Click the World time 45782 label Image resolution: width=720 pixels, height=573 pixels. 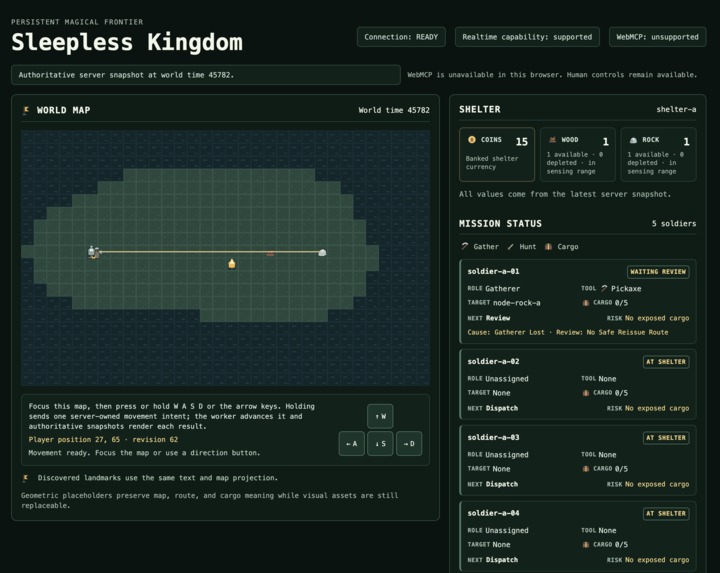pyautogui.click(x=394, y=110)
